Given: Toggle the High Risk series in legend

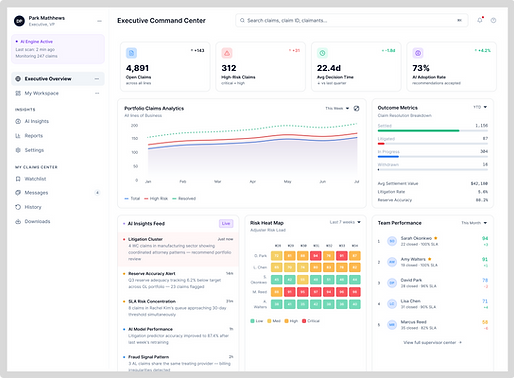Looking at the screenshot, I should click(156, 198).
